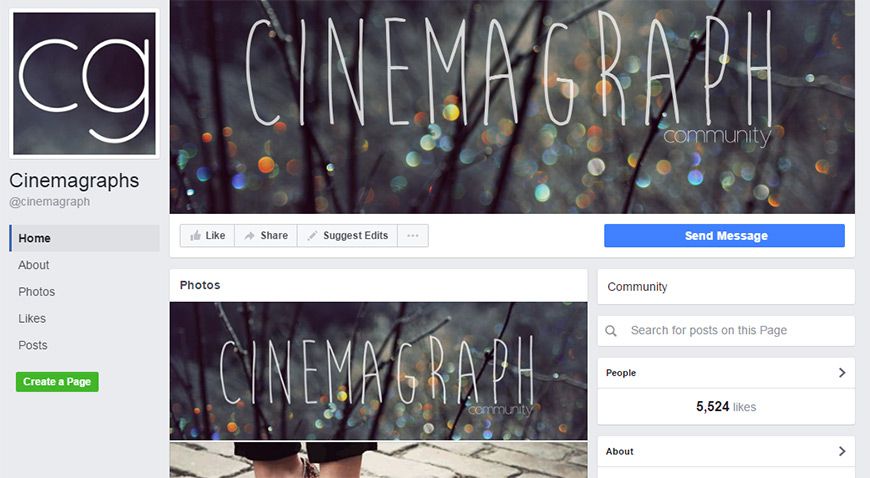This screenshot has width=870, height=478.
Task: Click the Search for posts on this Page field
Action: click(x=726, y=331)
